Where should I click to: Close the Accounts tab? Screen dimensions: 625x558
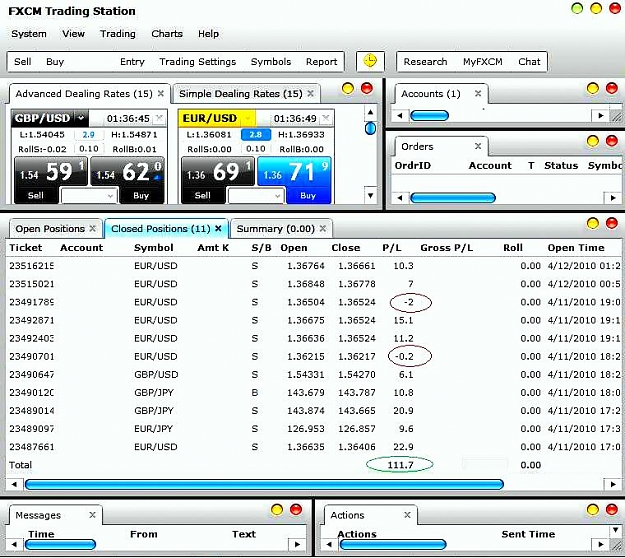(x=478, y=94)
